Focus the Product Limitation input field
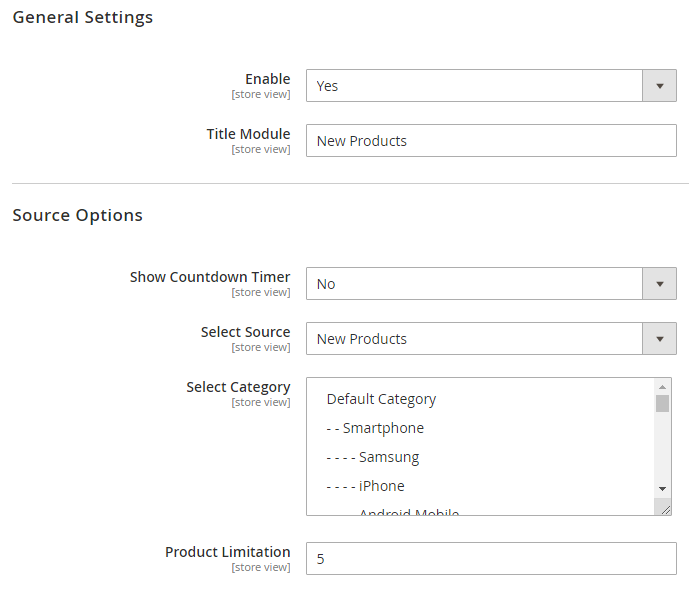Screen dimensions: 689x591 click(490, 559)
